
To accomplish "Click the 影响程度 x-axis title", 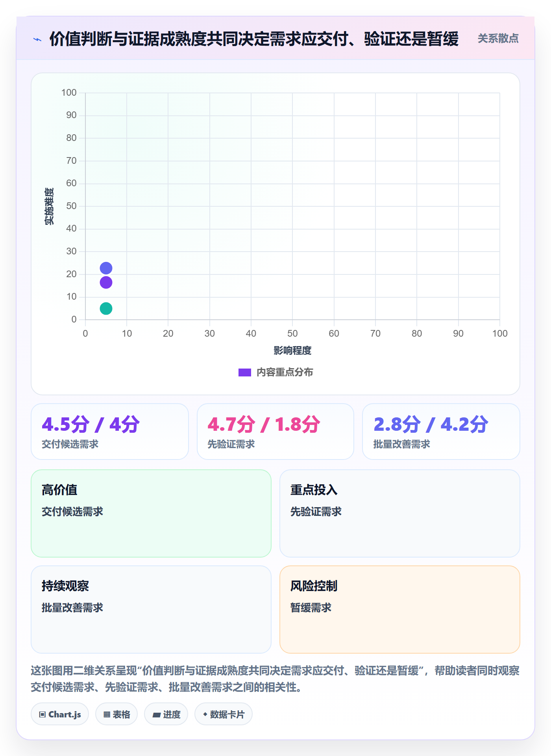I will [x=292, y=350].
